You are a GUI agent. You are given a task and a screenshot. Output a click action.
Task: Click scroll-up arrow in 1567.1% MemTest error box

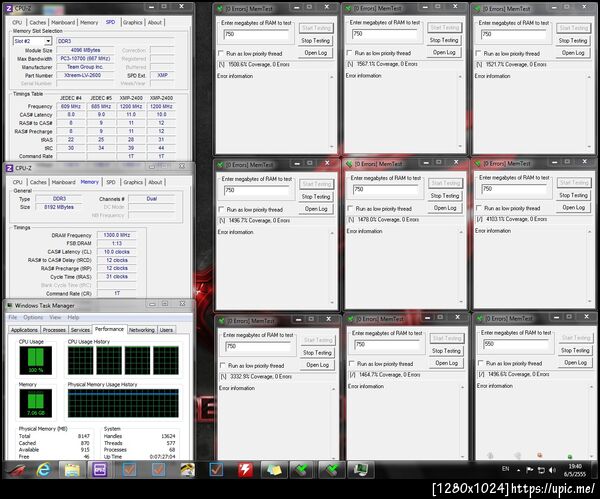click(x=460, y=77)
